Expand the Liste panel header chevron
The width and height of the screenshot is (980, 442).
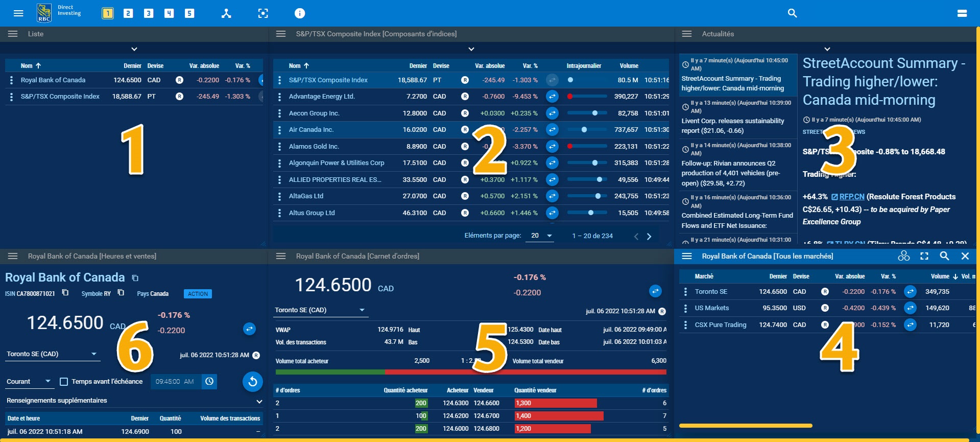134,49
